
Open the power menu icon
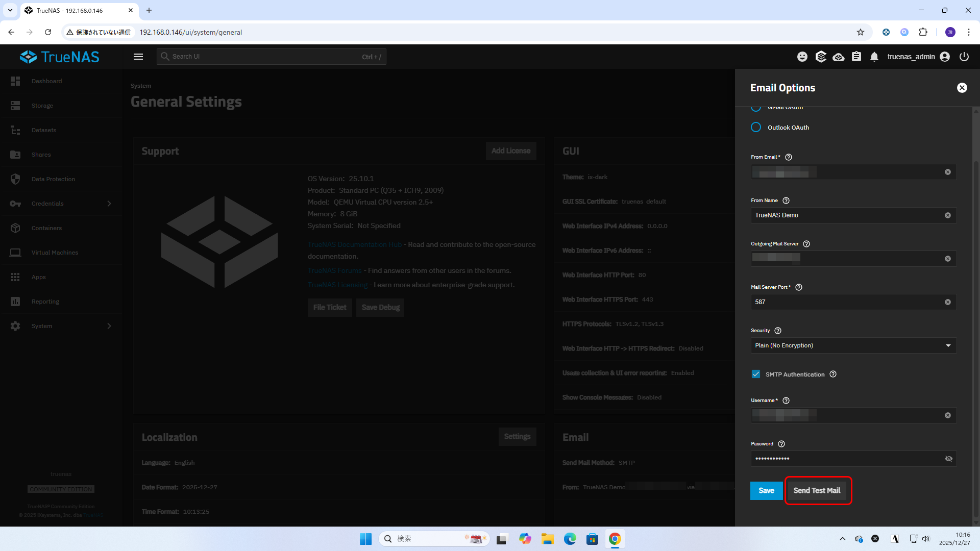tap(964, 57)
